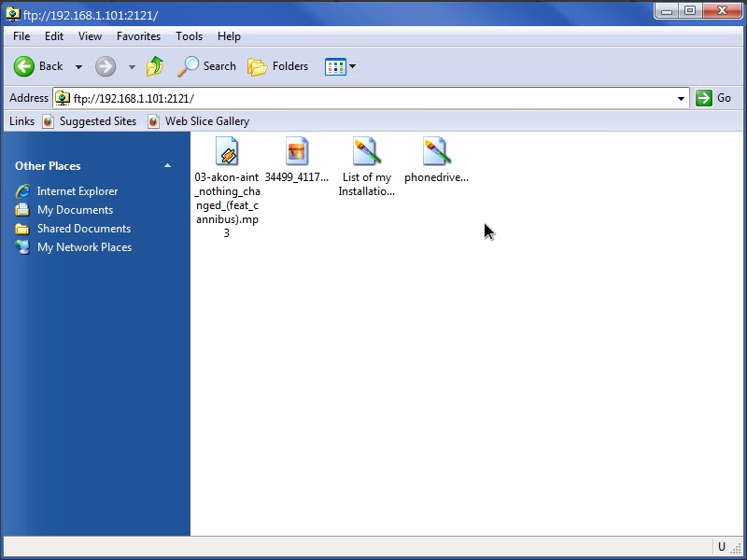This screenshot has width=747, height=560.
Task: Click the 34499_4117... filename label
Action: (297, 177)
